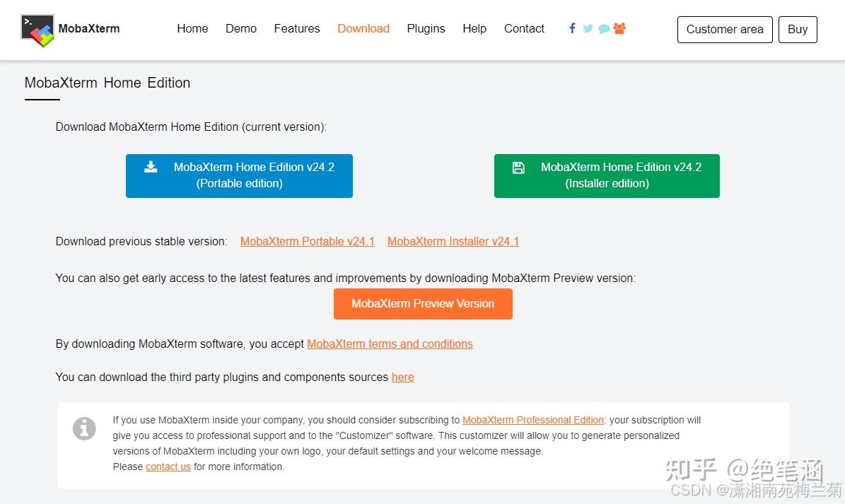Image resolution: width=845 pixels, height=504 pixels.
Task: Click the Customer area button
Action: tap(725, 29)
